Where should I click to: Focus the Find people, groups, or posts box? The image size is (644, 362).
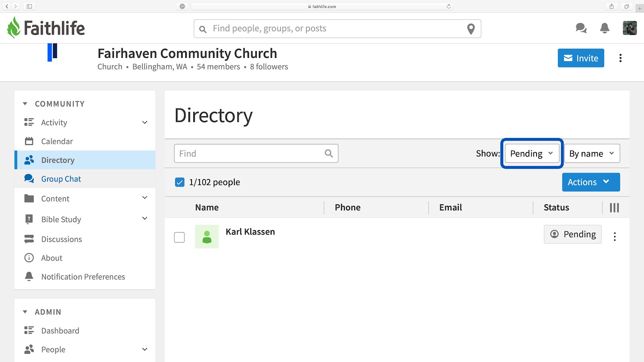pos(337,29)
